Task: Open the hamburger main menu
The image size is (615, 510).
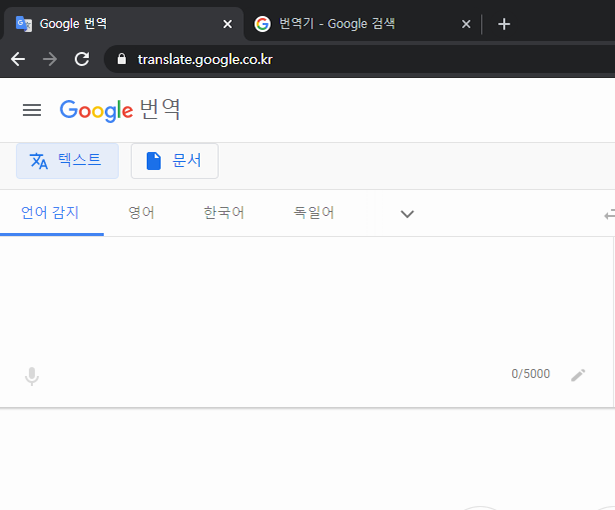Action: point(32,110)
